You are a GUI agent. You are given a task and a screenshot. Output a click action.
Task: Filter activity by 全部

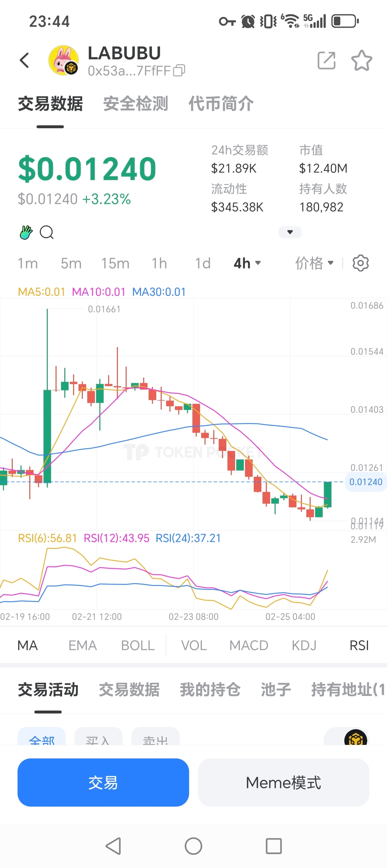(42, 736)
